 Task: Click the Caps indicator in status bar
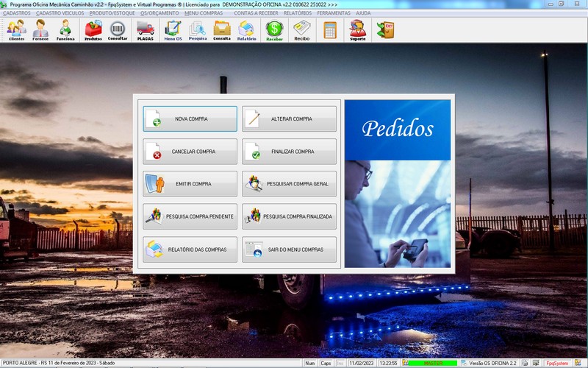point(326,363)
